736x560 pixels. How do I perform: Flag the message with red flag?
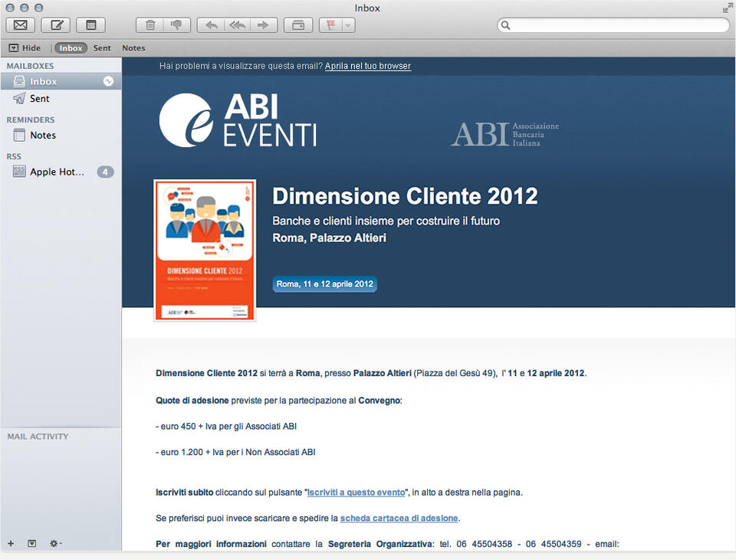(x=331, y=25)
